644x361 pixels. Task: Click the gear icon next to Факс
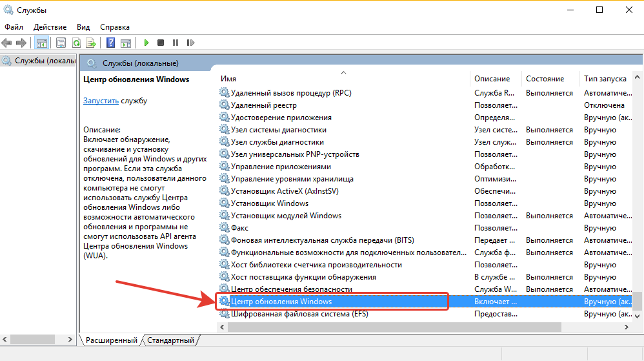[224, 227]
